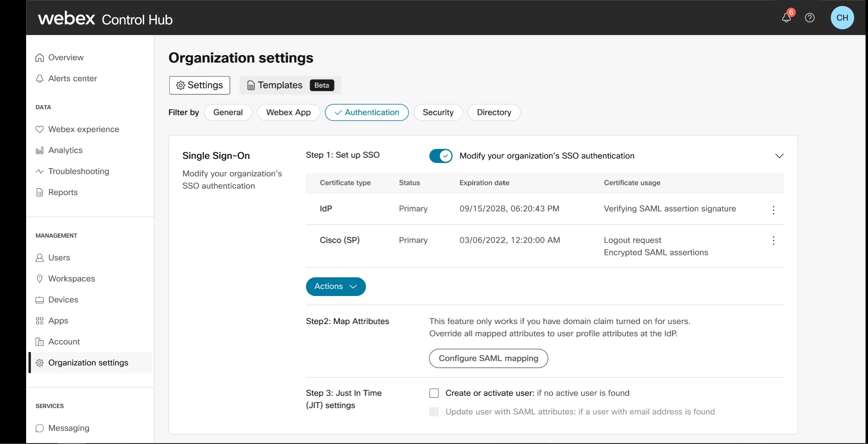Click Verifying SAML assertion signature text

click(x=670, y=209)
